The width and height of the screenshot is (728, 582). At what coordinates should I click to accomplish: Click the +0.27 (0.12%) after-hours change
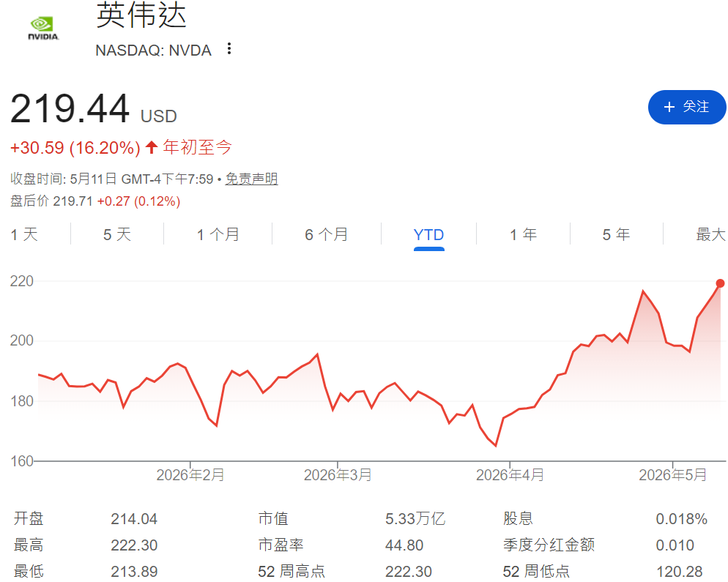pos(139,201)
